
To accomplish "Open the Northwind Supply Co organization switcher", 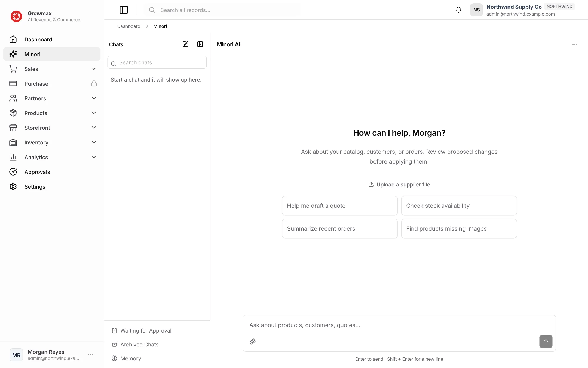I will click(x=523, y=10).
